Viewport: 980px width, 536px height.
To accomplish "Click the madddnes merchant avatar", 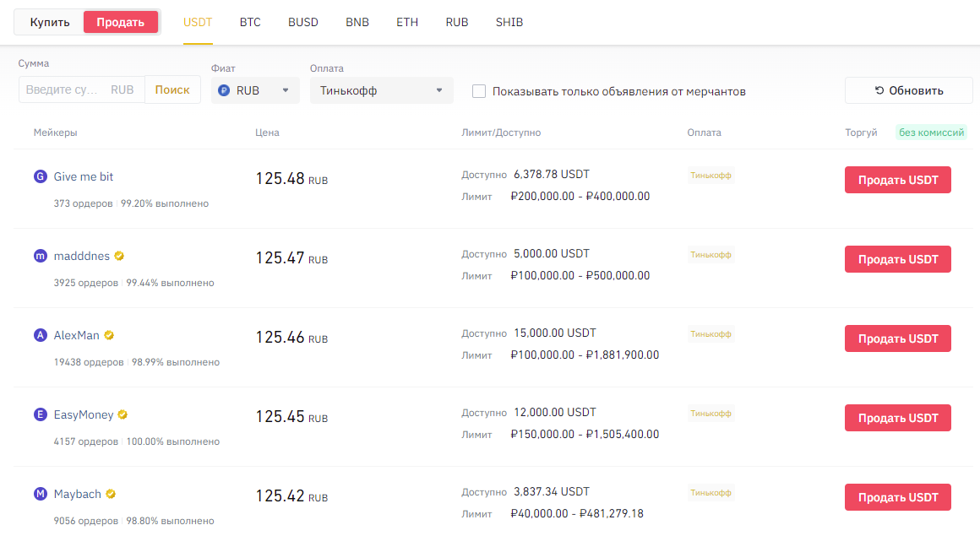I will [40, 255].
